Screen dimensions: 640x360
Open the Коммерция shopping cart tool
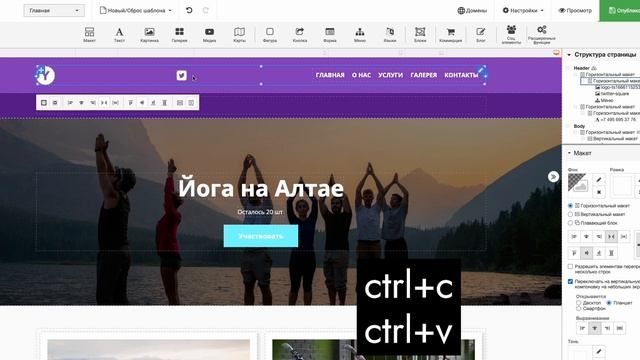451,35
